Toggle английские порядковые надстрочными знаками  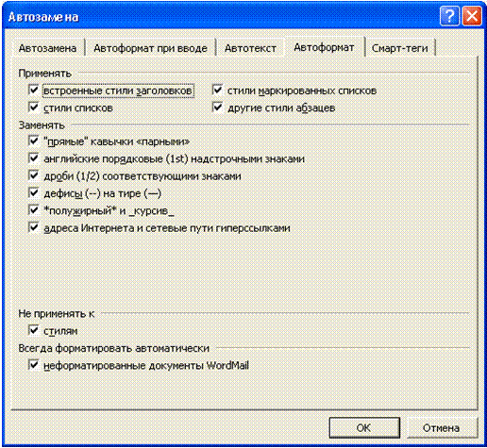pos(34,158)
